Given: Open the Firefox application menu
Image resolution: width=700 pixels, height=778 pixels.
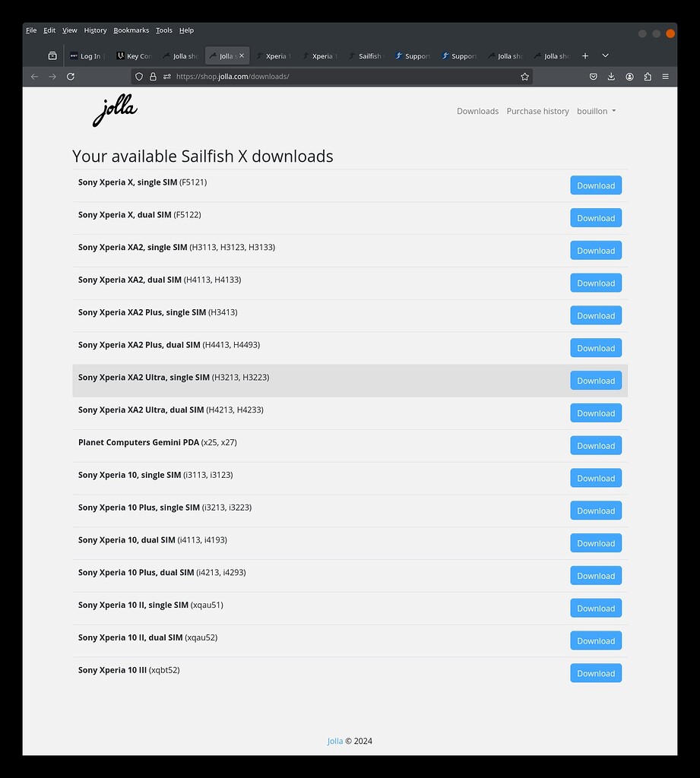Looking at the screenshot, I should click(x=665, y=76).
